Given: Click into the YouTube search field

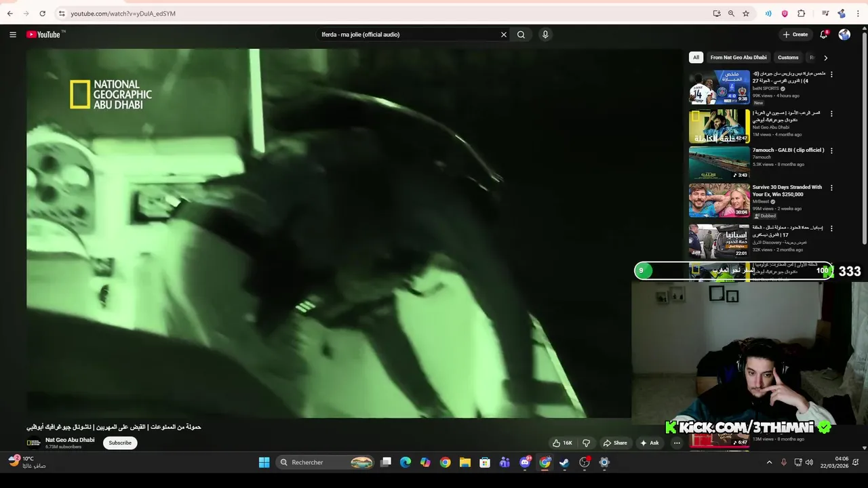Looking at the screenshot, I should coord(407,35).
